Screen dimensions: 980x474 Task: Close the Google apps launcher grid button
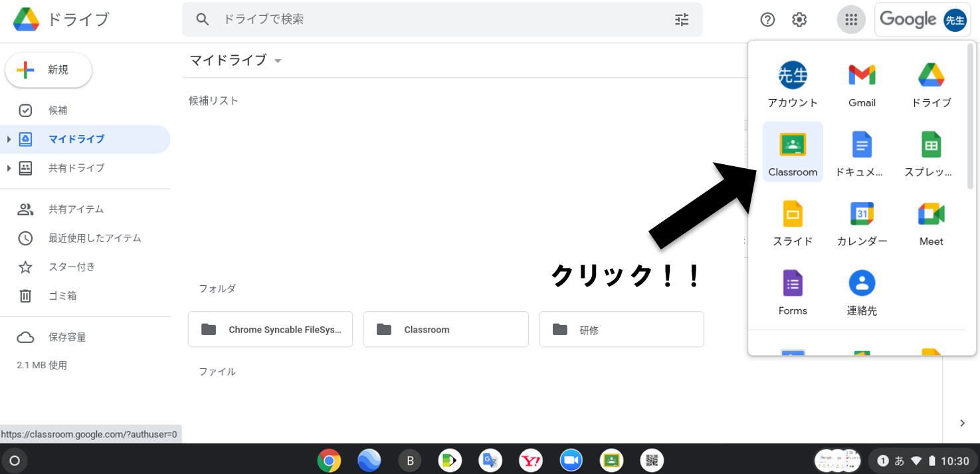pyautogui.click(x=851, y=19)
